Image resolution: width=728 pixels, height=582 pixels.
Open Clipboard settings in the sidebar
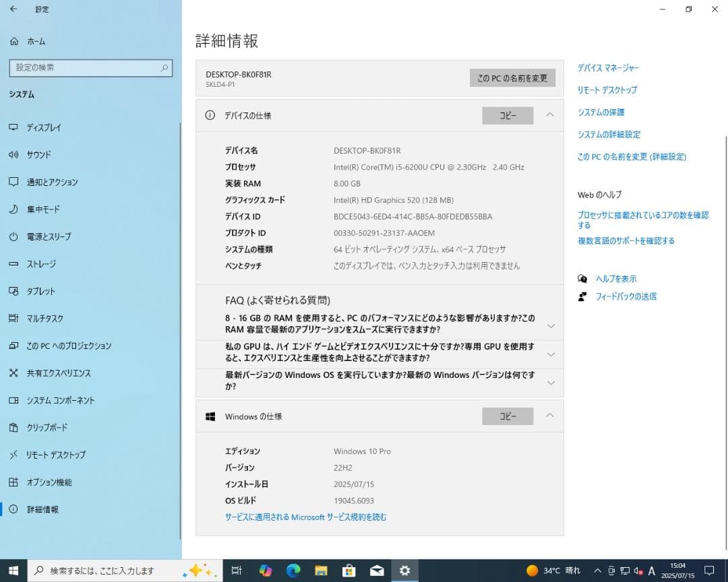pos(42,427)
